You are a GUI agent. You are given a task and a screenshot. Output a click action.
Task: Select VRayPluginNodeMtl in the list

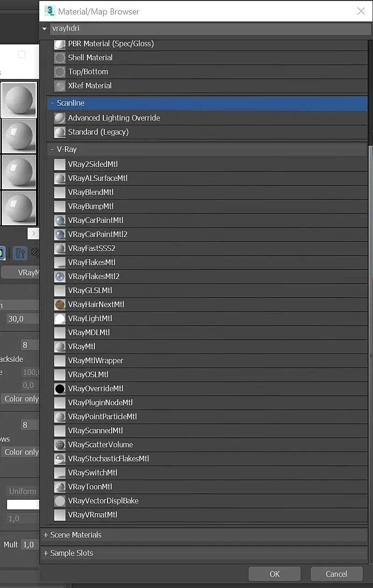pyautogui.click(x=209, y=402)
